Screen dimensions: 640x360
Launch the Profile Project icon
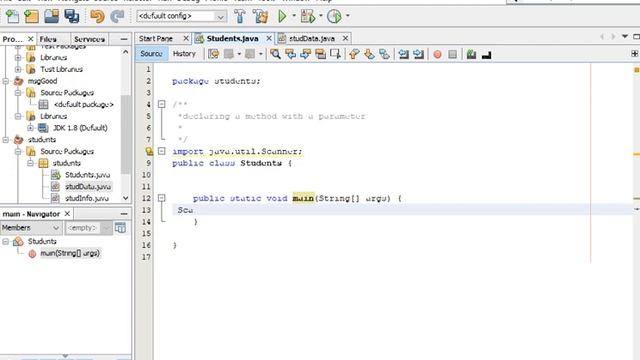tap(334, 16)
